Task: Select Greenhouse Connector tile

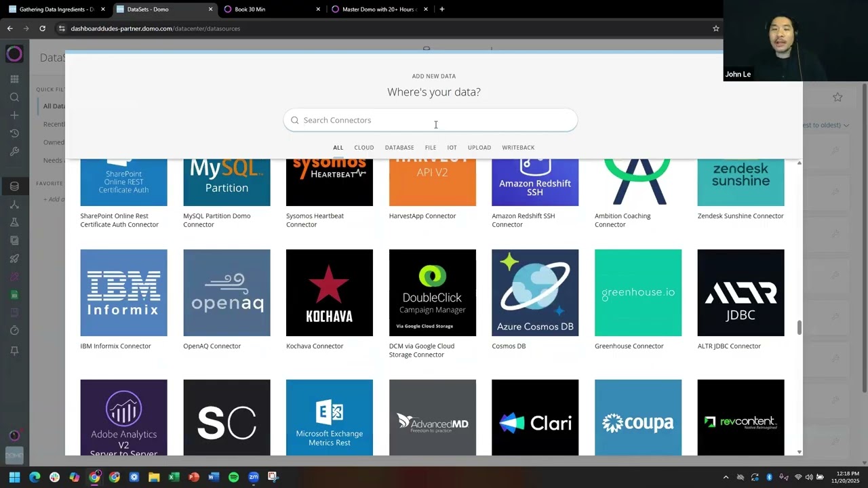Action: click(638, 293)
